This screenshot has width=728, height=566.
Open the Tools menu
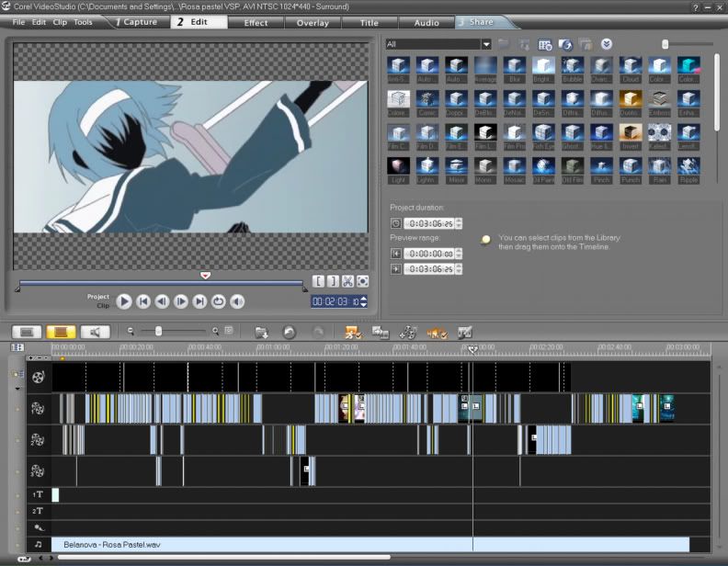[x=83, y=22]
